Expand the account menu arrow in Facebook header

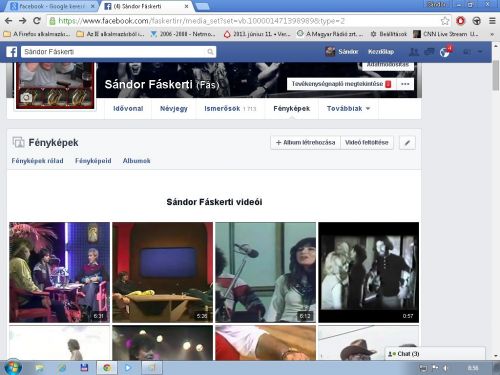click(x=480, y=52)
